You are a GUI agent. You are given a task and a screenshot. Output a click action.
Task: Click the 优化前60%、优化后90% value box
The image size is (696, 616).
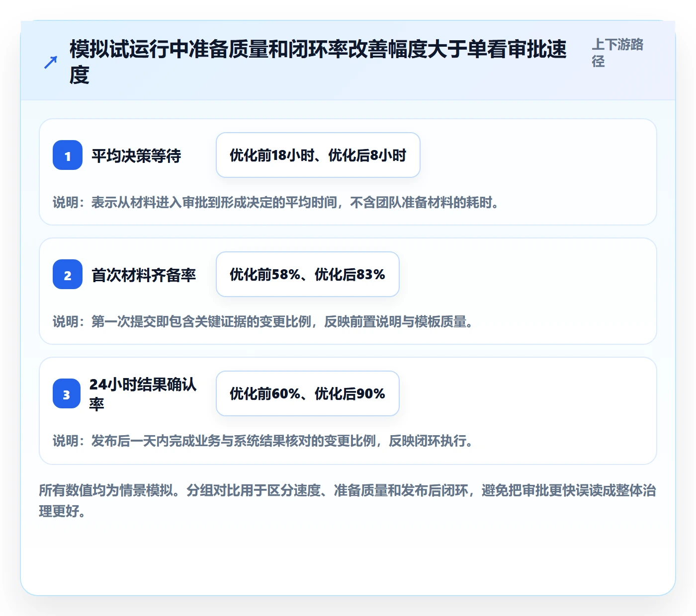[308, 393]
